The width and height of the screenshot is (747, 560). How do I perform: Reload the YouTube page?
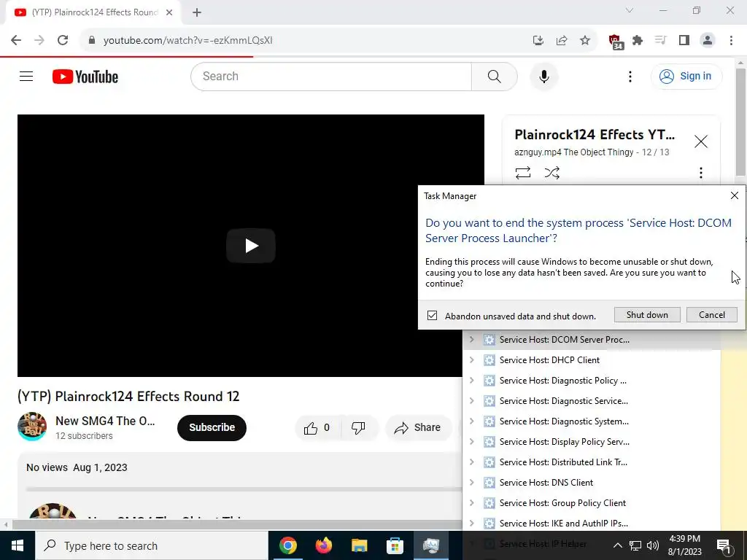click(x=63, y=41)
